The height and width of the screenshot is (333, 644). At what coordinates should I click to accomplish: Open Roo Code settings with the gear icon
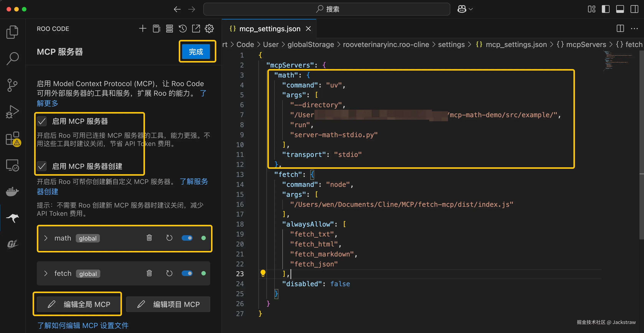[x=209, y=29]
